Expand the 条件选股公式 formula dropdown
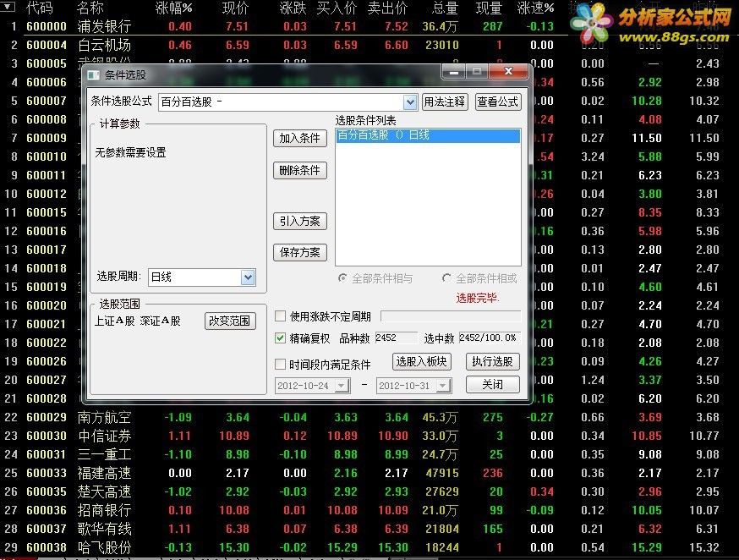This screenshot has width=739, height=560. (x=410, y=102)
